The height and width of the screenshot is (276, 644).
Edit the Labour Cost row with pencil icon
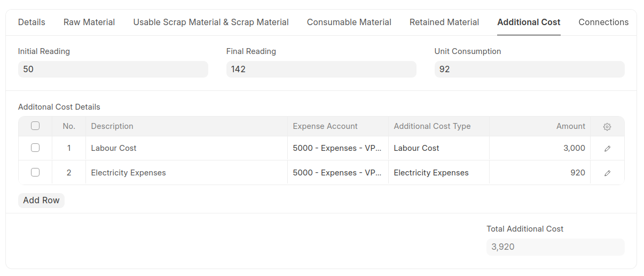(x=607, y=149)
